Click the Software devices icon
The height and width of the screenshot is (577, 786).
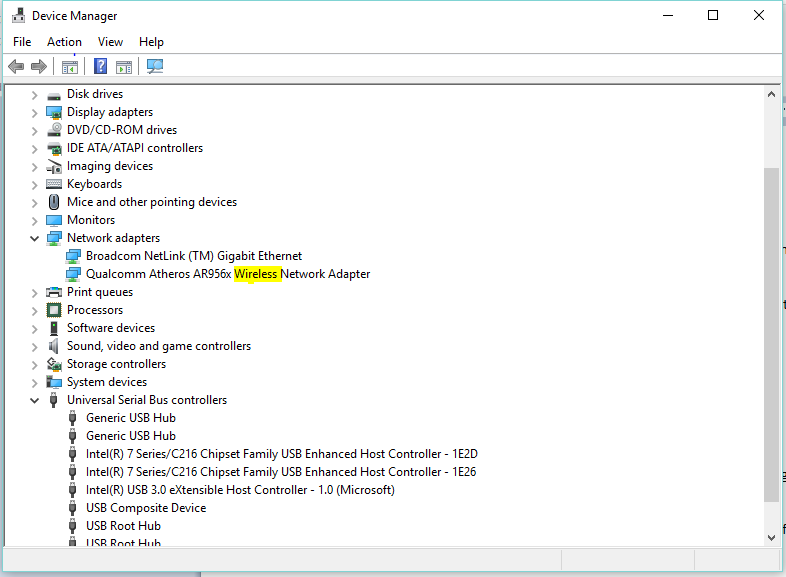54,328
